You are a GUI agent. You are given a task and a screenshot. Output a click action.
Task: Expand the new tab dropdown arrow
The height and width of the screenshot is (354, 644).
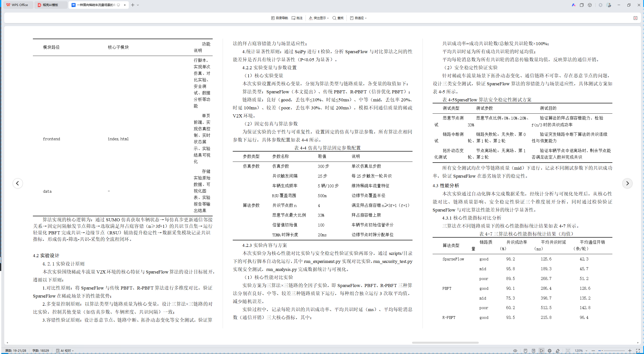pos(138,5)
